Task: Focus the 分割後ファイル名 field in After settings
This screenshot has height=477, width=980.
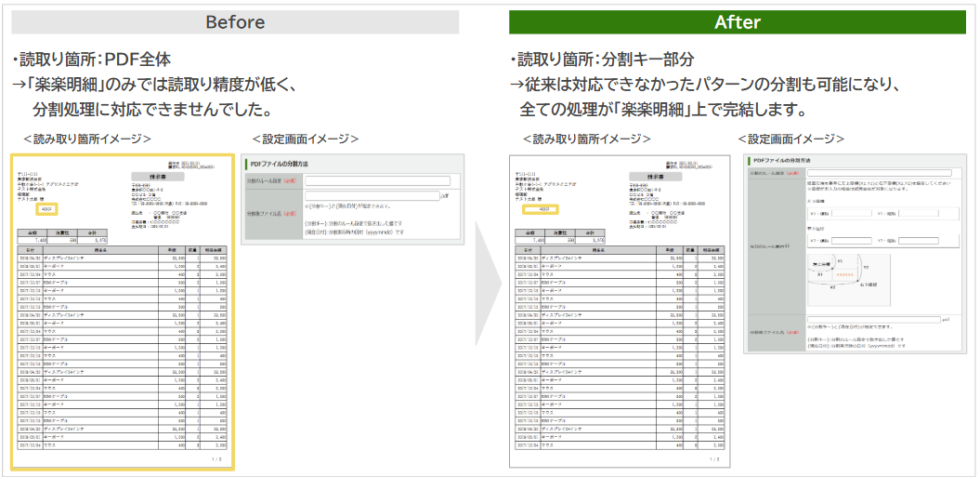Action: pyautogui.click(x=873, y=319)
